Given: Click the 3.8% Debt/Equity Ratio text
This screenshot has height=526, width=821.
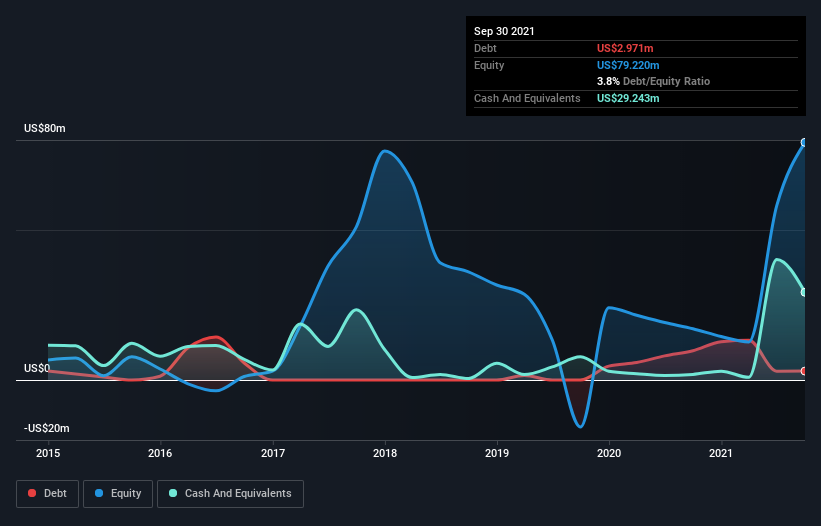Looking at the screenshot, I should tap(653, 82).
